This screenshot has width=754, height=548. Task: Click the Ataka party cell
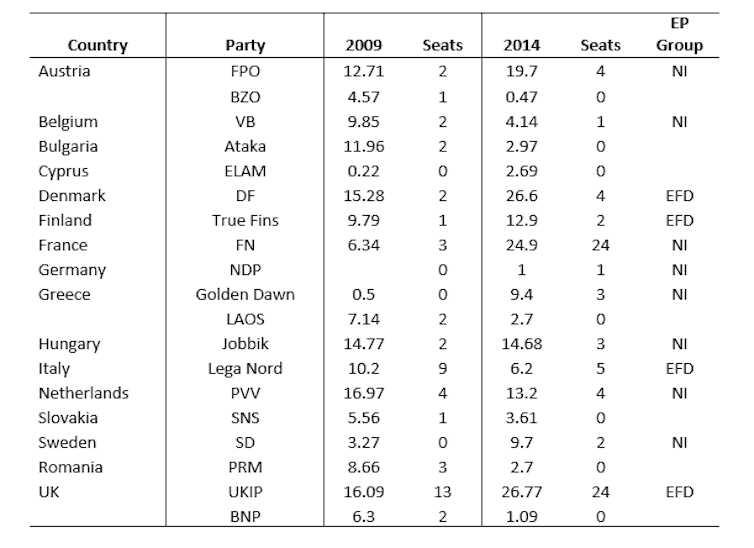245,146
